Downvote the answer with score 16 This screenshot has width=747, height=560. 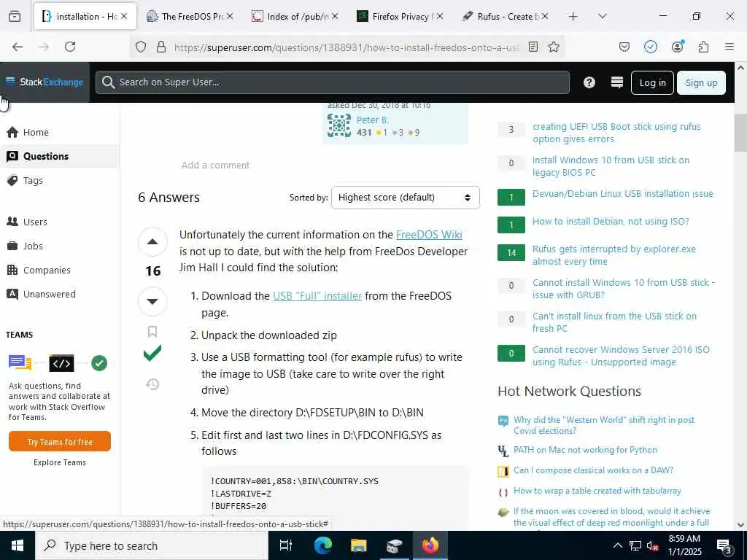152,301
